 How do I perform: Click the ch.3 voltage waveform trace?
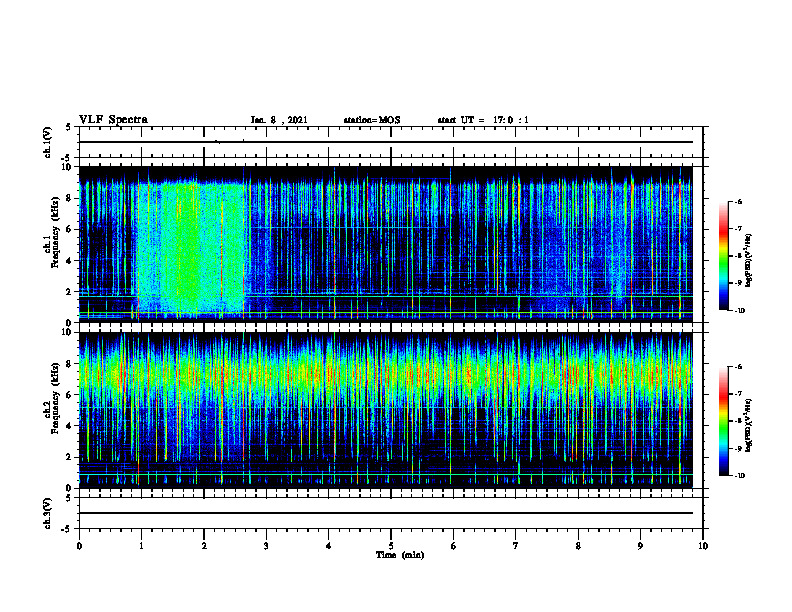tap(386, 513)
